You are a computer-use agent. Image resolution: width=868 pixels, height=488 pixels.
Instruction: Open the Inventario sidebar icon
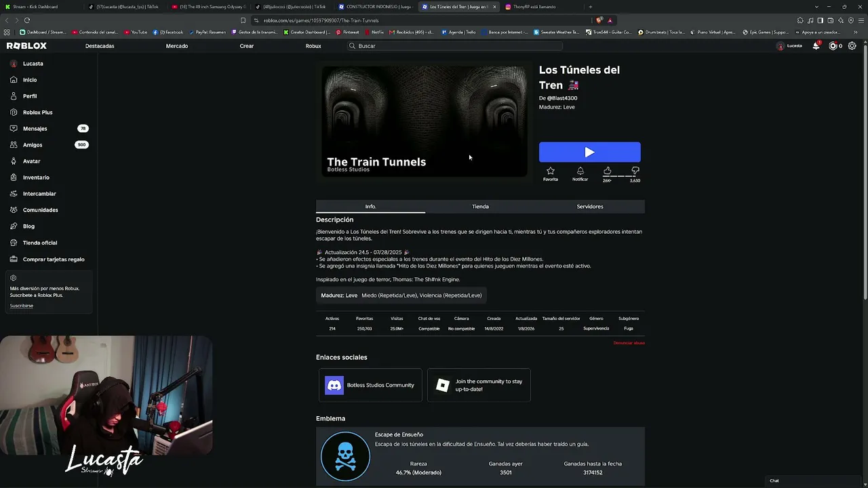tap(14, 178)
